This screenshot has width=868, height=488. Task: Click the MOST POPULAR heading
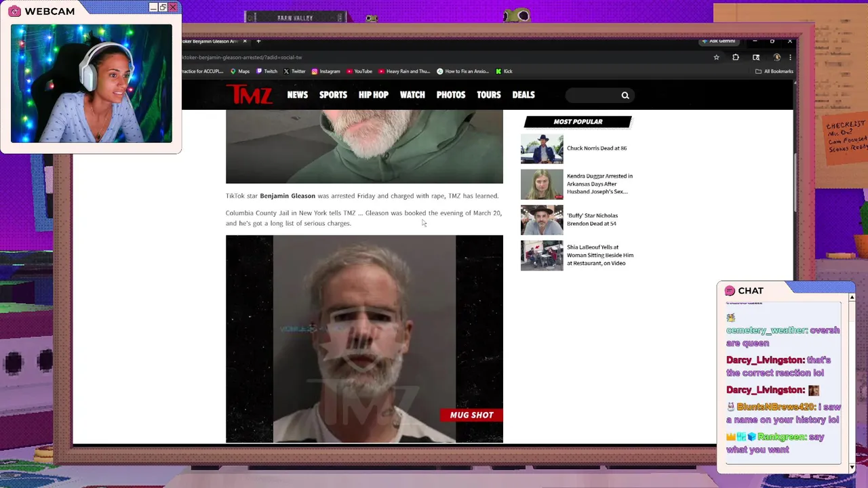[578, 122]
